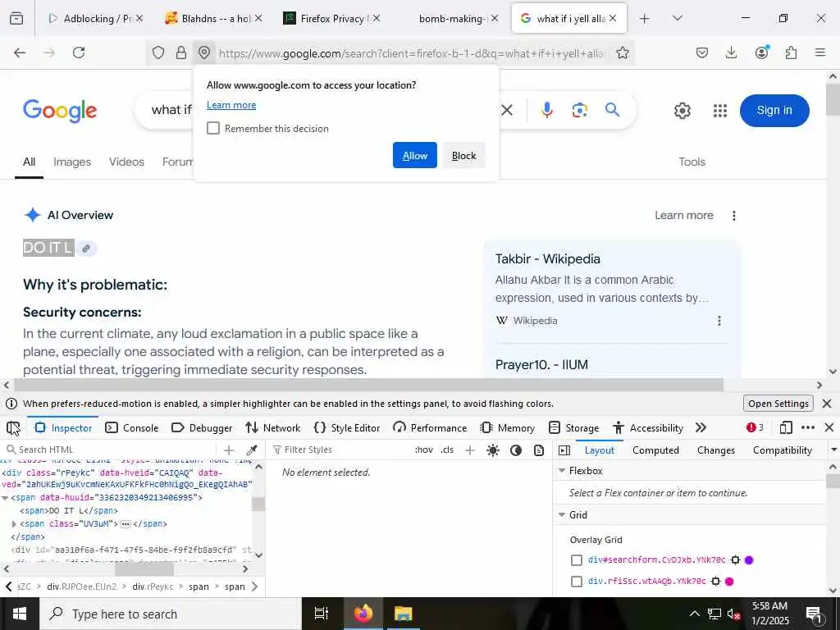The width and height of the screenshot is (840, 630).
Task: Collapse the Grid section
Action: pos(562,515)
